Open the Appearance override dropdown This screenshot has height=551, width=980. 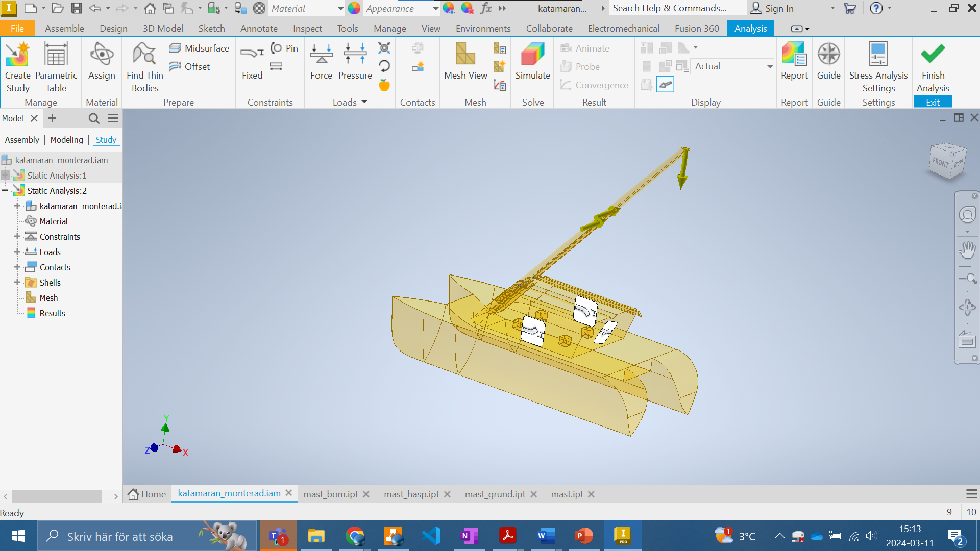(401, 8)
